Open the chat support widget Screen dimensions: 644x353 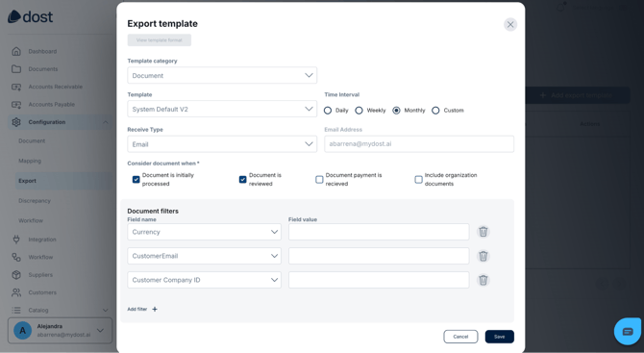click(x=627, y=331)
